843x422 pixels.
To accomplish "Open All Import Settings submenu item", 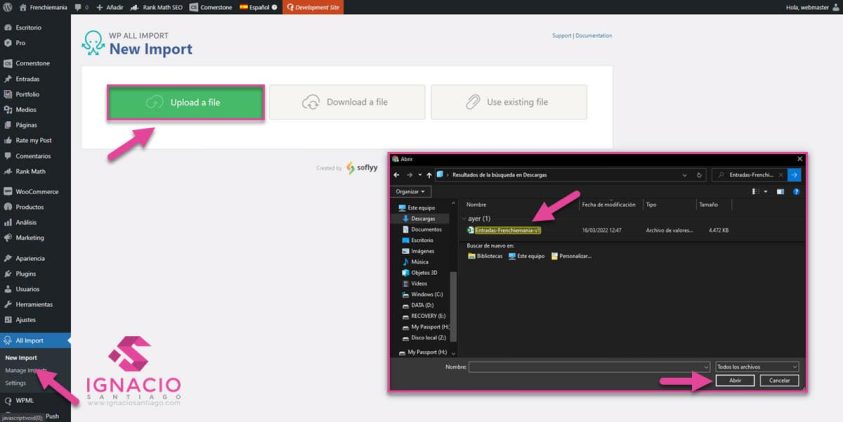I will click(x=15, y=383).
